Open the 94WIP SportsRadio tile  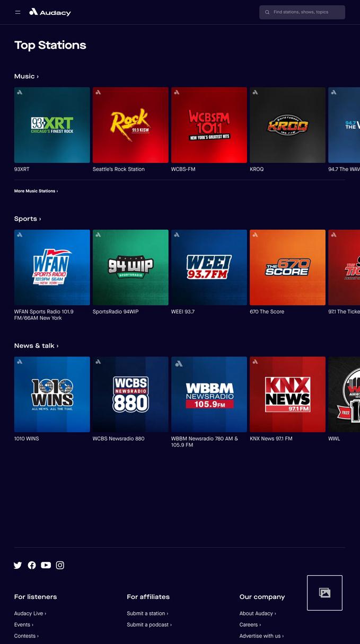tap(130, 267)
